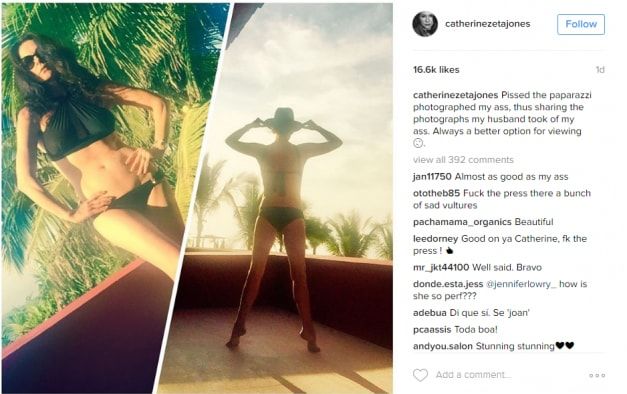Screen dimensions: 627x394
Task: Open the 16.6k likes list
Action: pyautogui.click(x=436, y=70)
